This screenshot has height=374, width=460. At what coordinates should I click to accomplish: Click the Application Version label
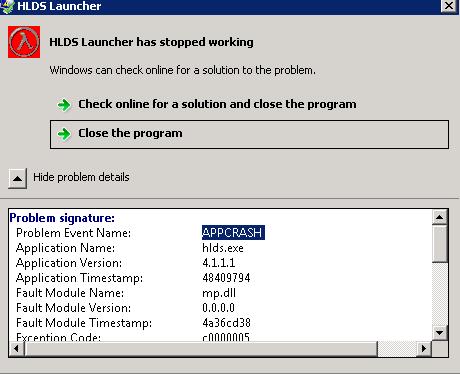point(69,263)
